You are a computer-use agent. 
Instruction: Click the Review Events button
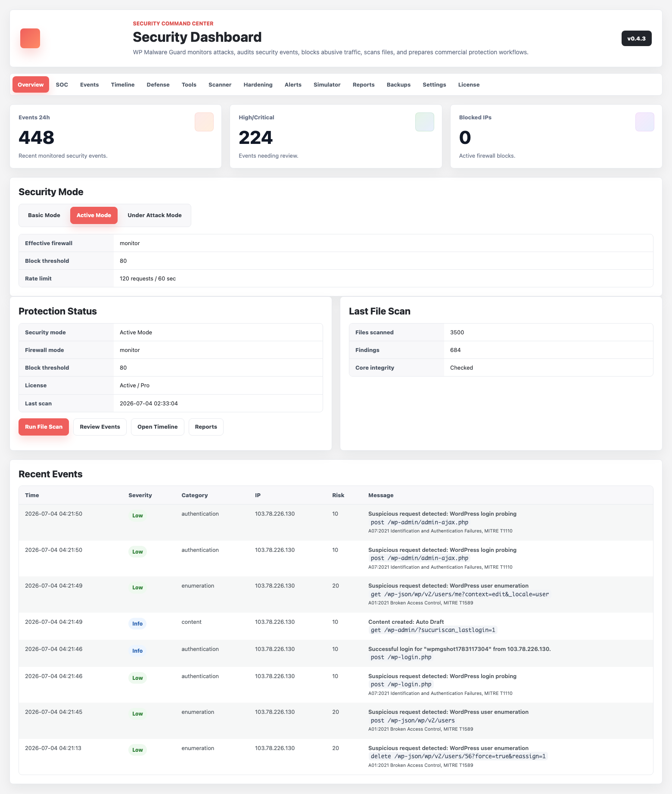tap(100, 427)
